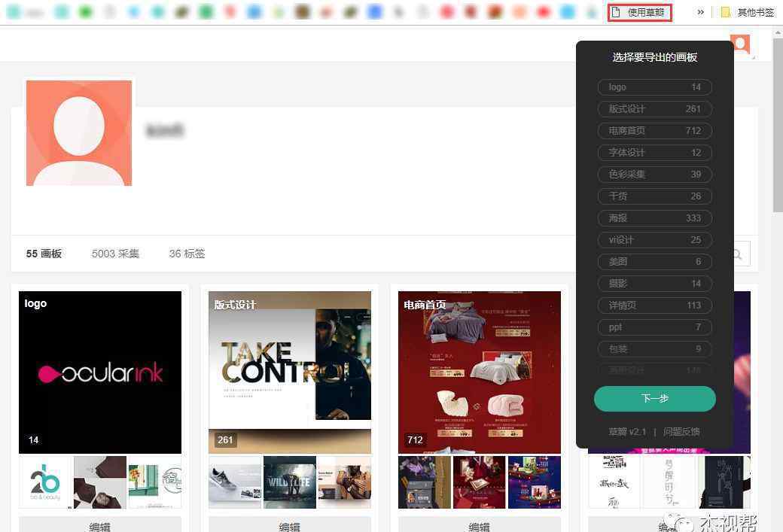
Task: Open the logo board ocularink cover thumbnail
Action: click(x=100, y=372)
